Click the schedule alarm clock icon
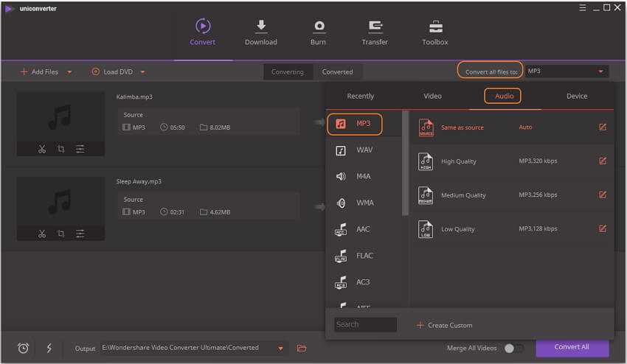This screenshot has width=627, height=364. (24, 348)
